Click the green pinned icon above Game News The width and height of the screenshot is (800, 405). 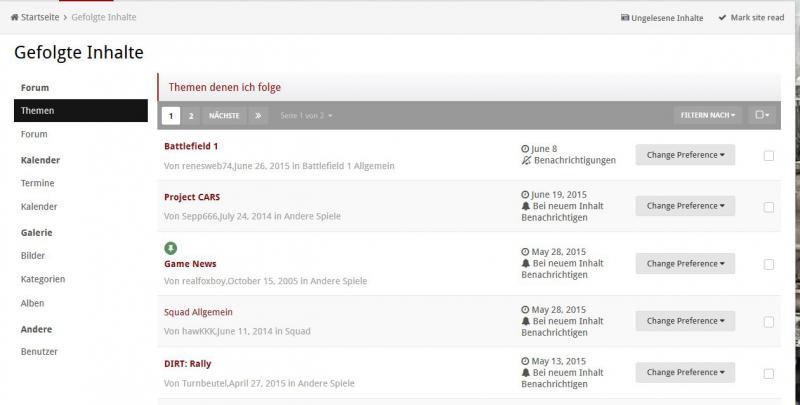click(x=170, y=247)
